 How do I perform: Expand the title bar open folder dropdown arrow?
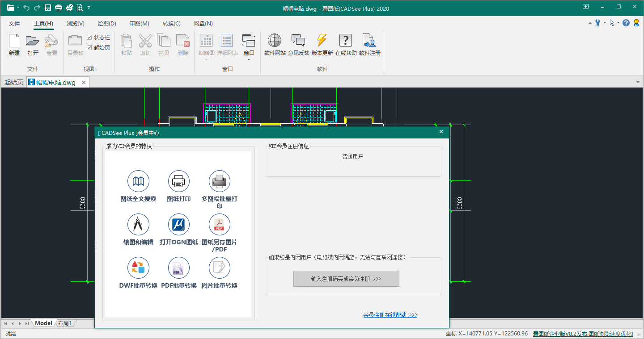pyautogui.click(x=18, y=8)
